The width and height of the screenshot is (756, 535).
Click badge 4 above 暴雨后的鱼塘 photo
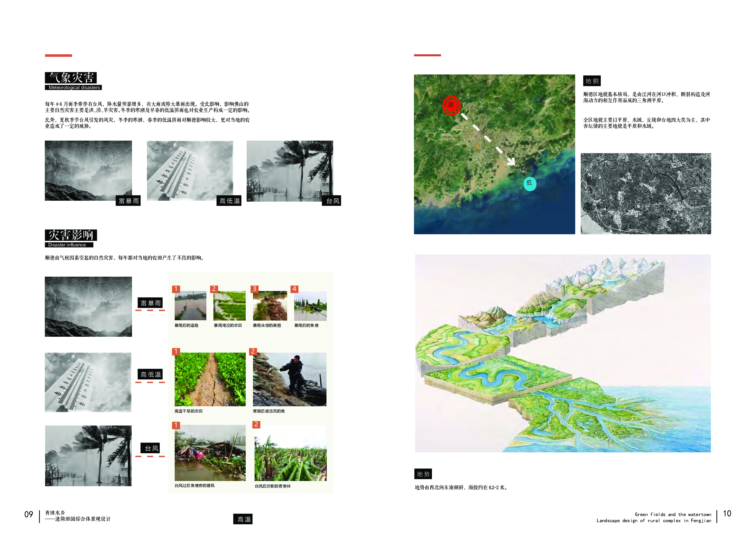[294, 289]
